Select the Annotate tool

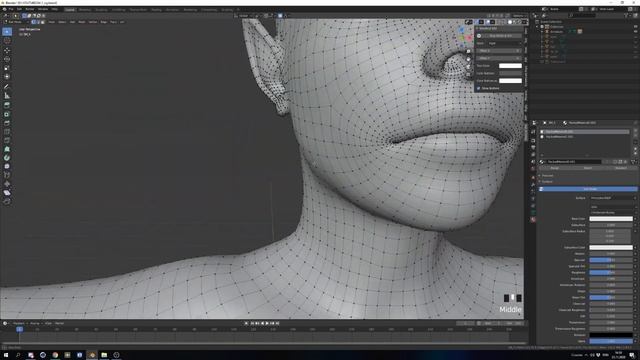coord(7,87)
